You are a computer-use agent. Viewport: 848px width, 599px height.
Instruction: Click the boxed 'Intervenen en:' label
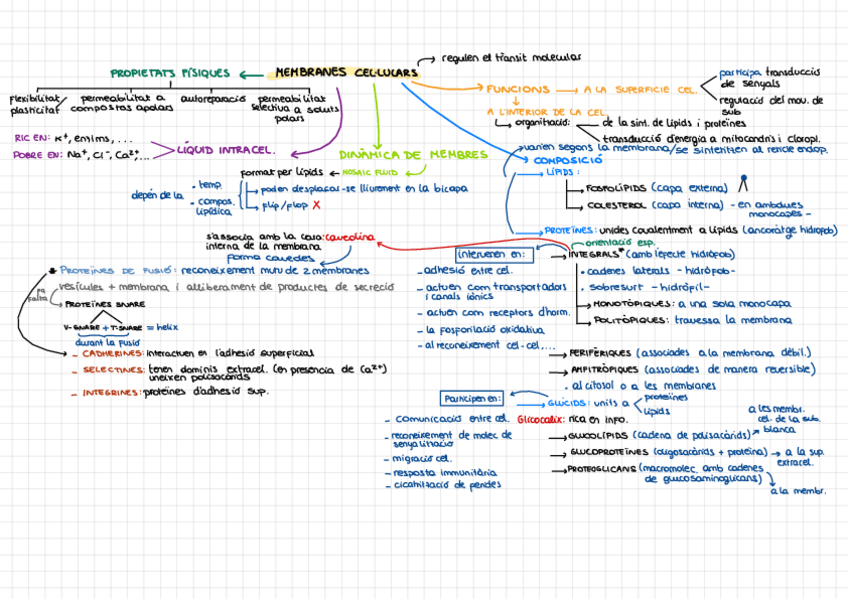[495, 255]
